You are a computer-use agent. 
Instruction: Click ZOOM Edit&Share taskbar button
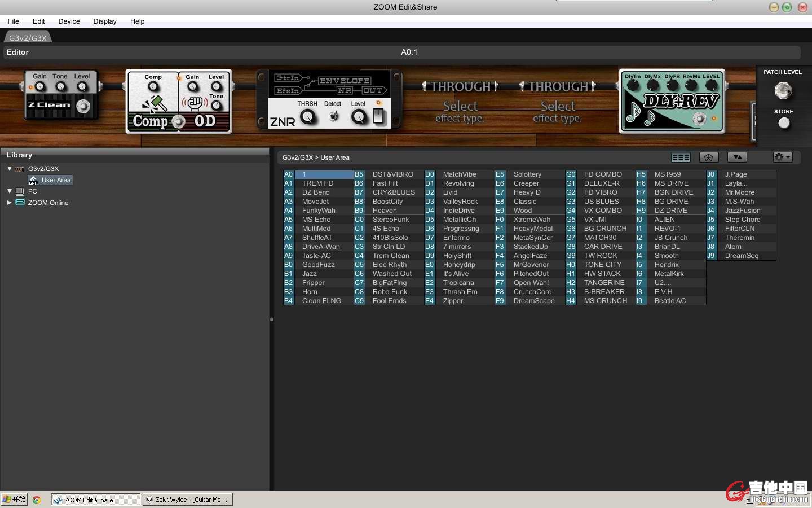pos(95,500)
